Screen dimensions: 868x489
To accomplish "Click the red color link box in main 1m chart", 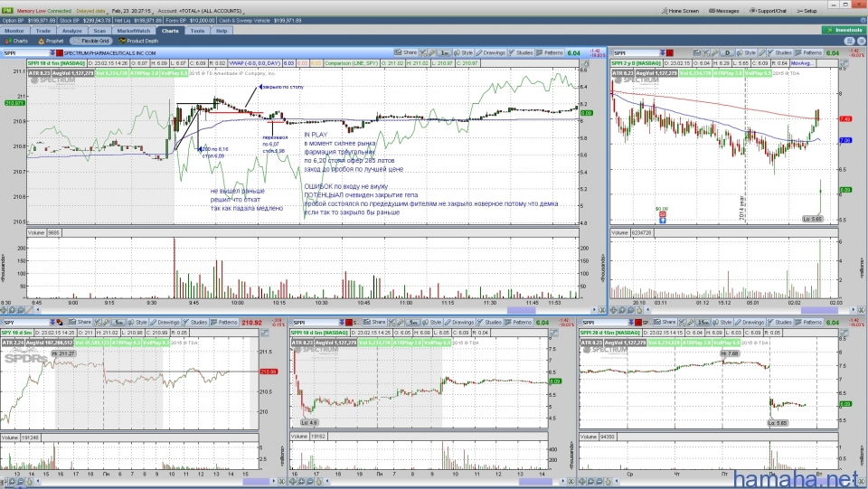I will tap(60, 53).
